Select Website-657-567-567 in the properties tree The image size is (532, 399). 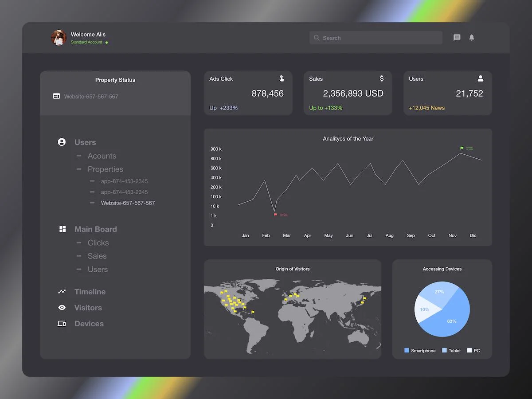click(x=128, y=203)
